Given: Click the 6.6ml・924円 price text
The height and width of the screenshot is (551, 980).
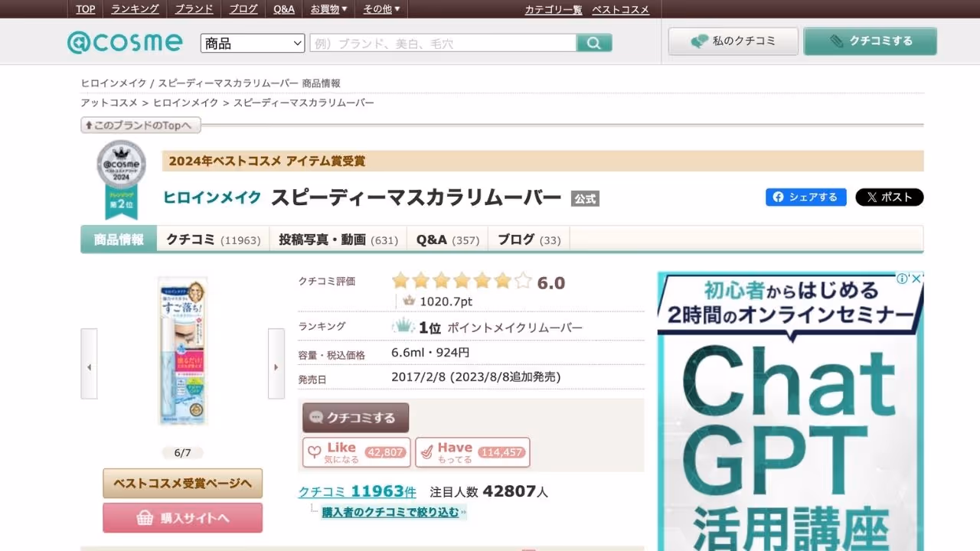Looking at the screenshot, I should pos(430,353).
